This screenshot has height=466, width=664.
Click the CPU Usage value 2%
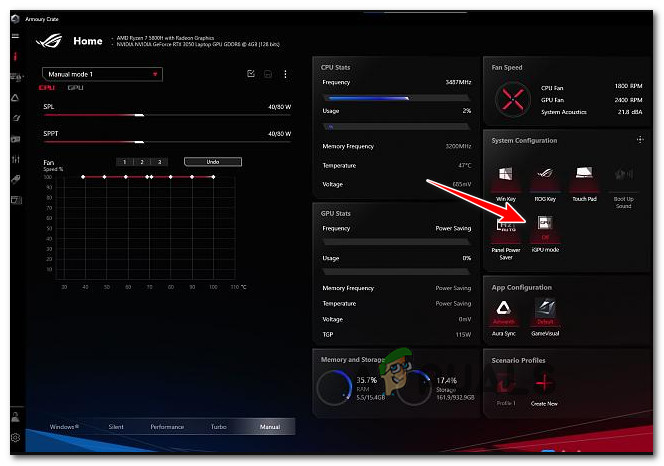pos(467,111)
